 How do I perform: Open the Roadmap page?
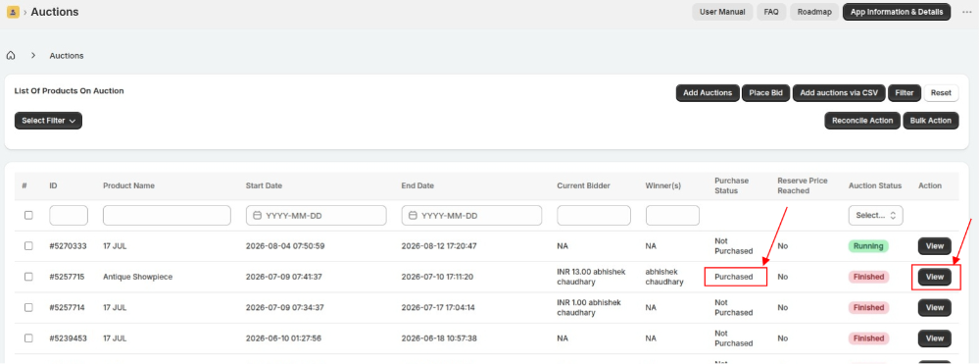814,12
